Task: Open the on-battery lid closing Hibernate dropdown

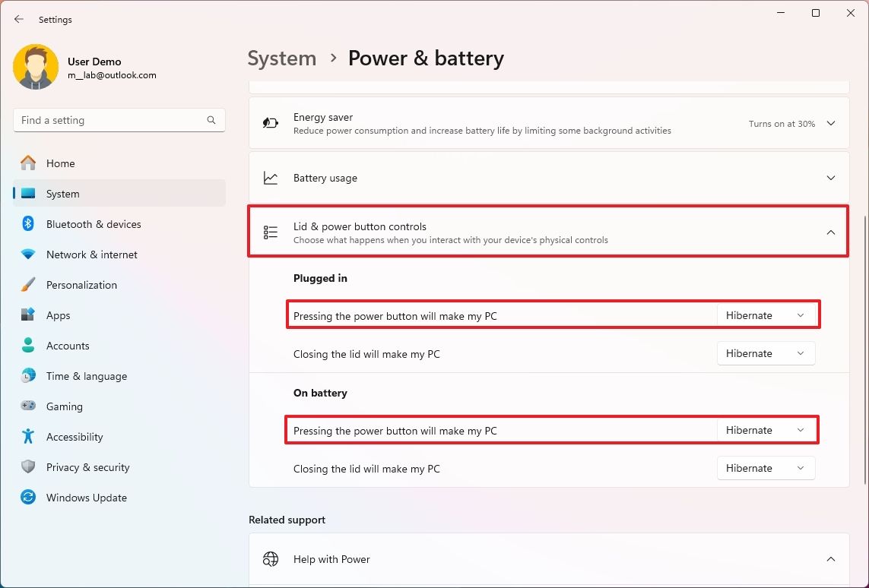Action: (766, 468)
